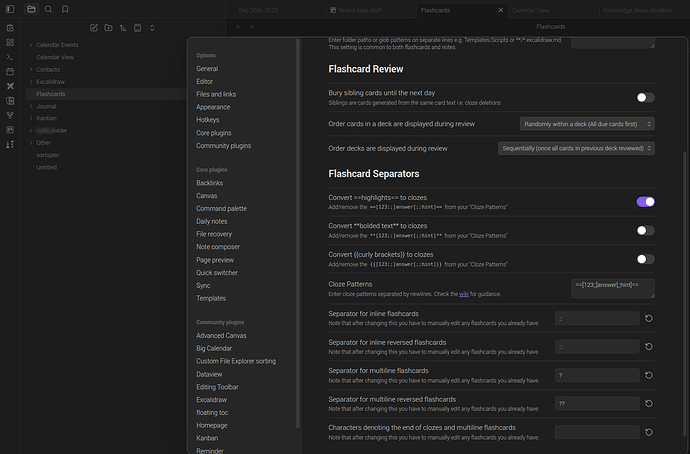Open the bookmarks icon in the sidebar header
Screen dimensions: 690x454
click(65, 9)
